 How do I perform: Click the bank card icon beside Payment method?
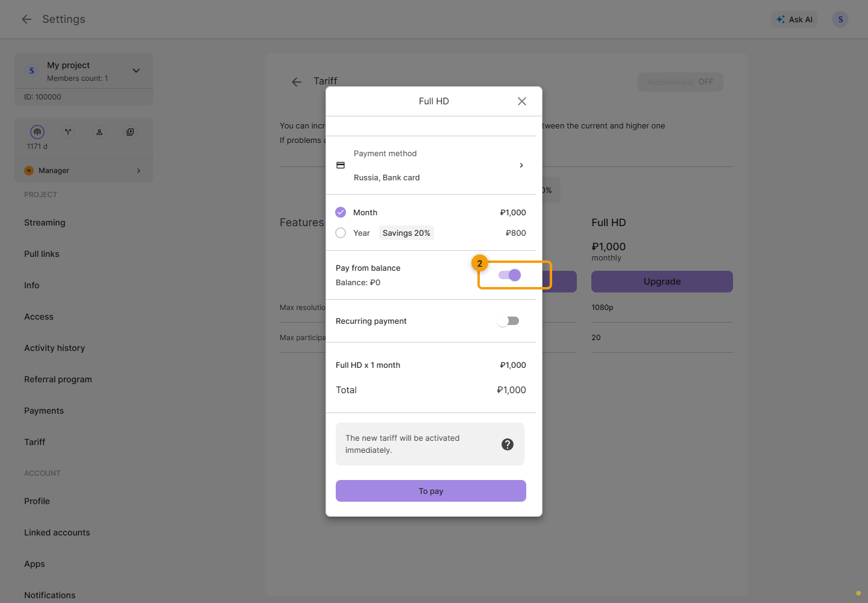341,165
